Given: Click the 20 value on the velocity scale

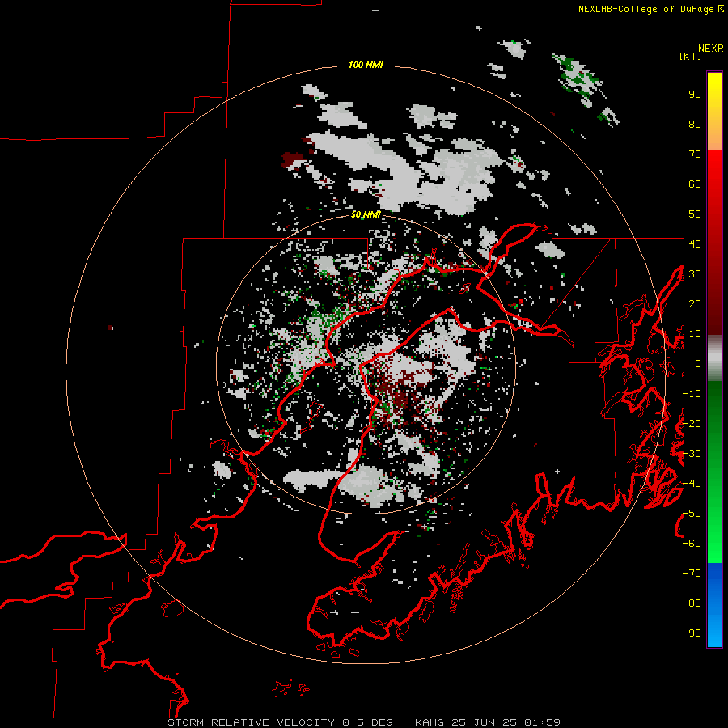Looking at the screenshot, I should point(695,303).
